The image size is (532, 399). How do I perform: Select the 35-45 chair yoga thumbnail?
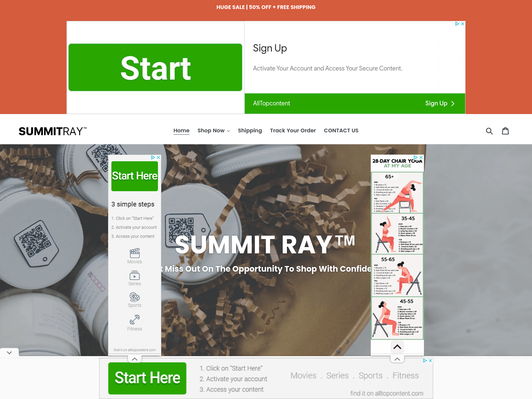pyautogui.click(x=397, y=234)
